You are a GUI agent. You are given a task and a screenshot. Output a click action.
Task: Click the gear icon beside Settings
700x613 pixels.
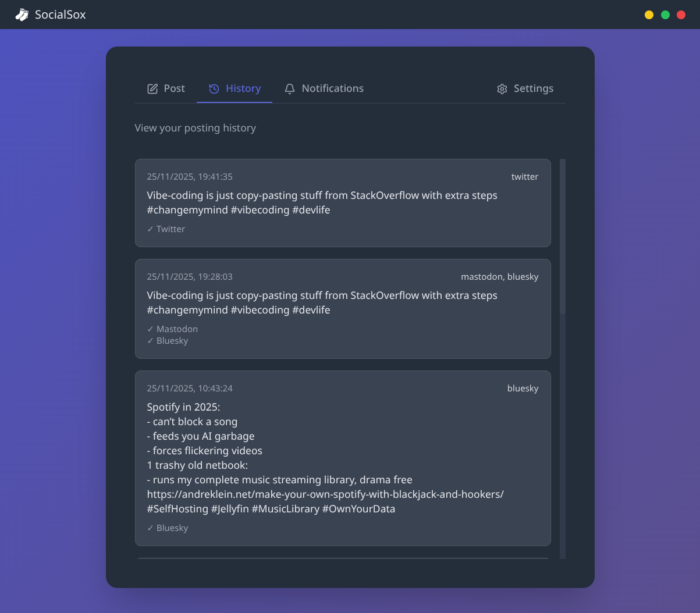point(502,89)
